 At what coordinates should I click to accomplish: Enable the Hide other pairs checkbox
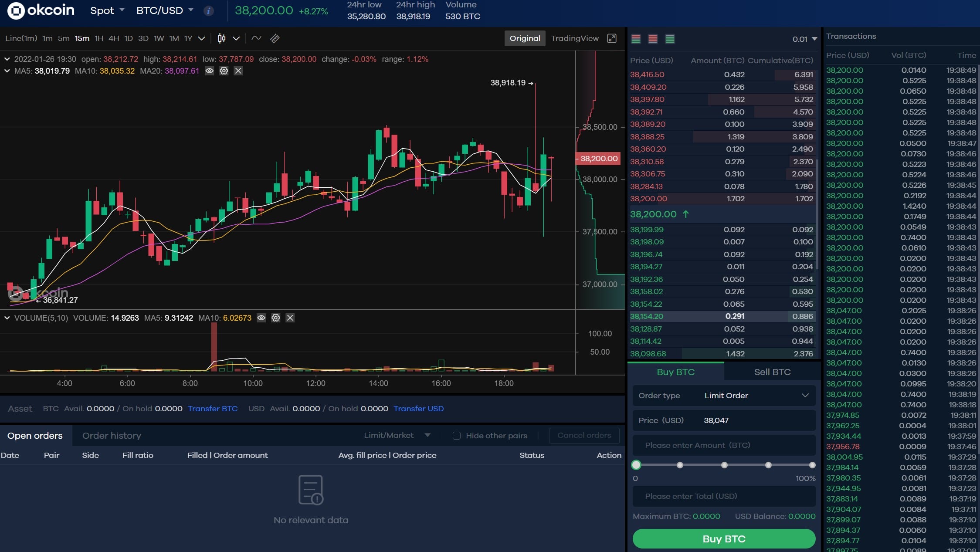tap(456, 435)
